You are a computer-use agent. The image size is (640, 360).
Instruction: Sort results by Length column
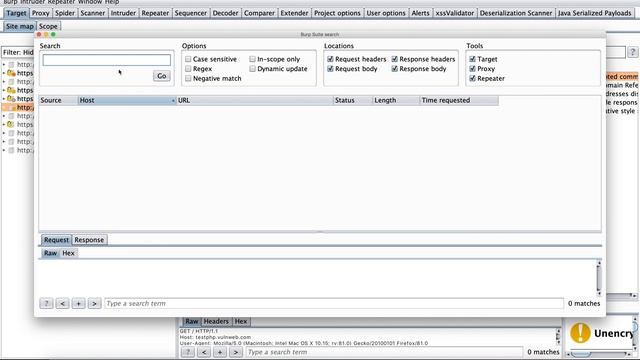[396, 100]
